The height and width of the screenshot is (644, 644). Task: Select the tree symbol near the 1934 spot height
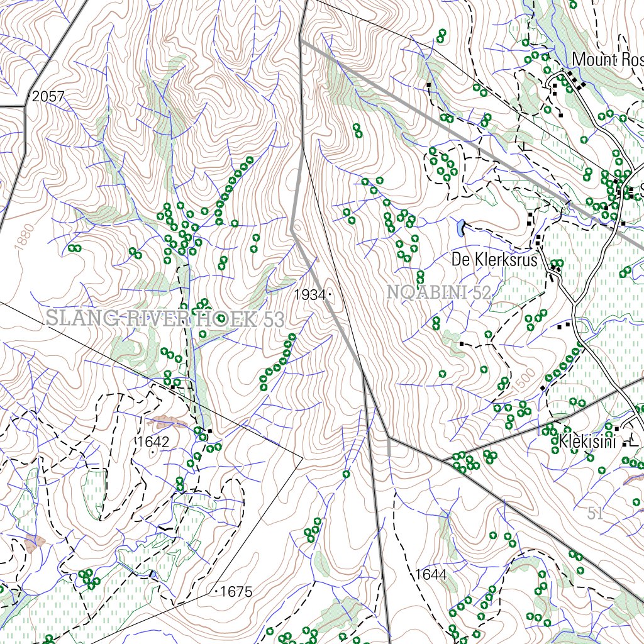[292, 337]
